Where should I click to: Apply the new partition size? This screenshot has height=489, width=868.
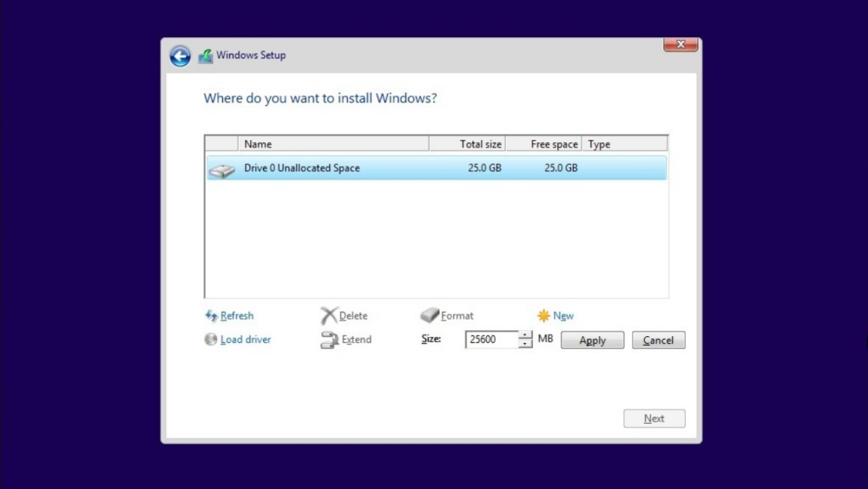coord(592,340)
